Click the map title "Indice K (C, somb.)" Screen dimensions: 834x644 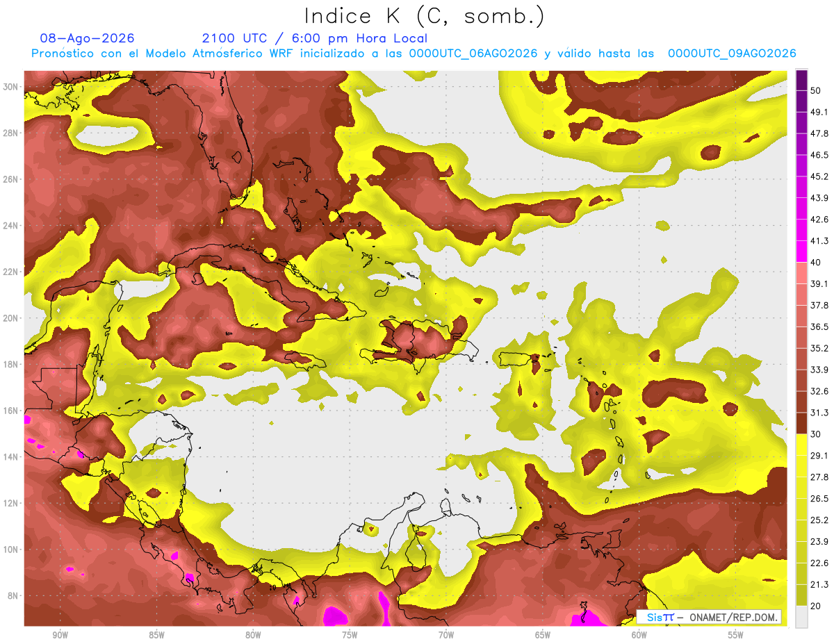pyautogui.click(x=425, y=16)
